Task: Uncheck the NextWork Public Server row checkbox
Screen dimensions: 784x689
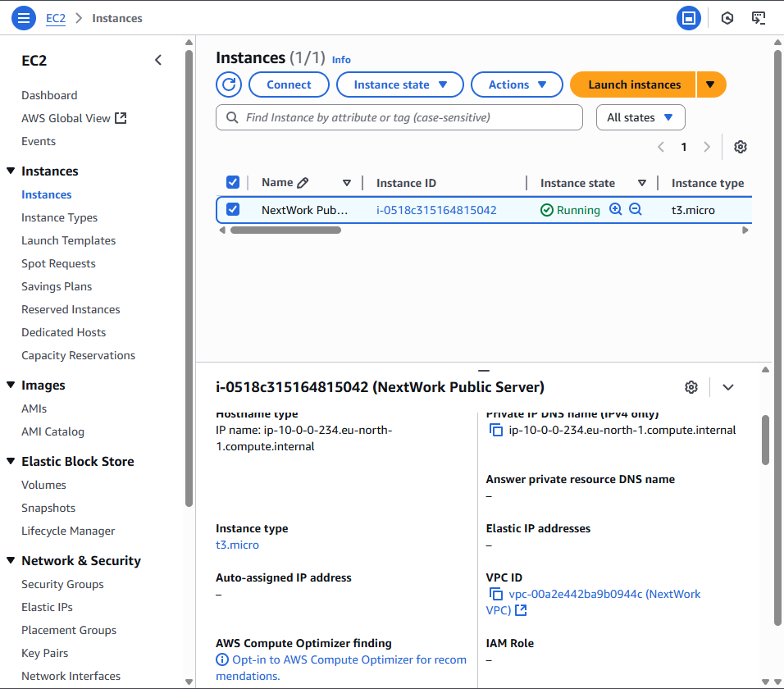Action: [233, 210]
